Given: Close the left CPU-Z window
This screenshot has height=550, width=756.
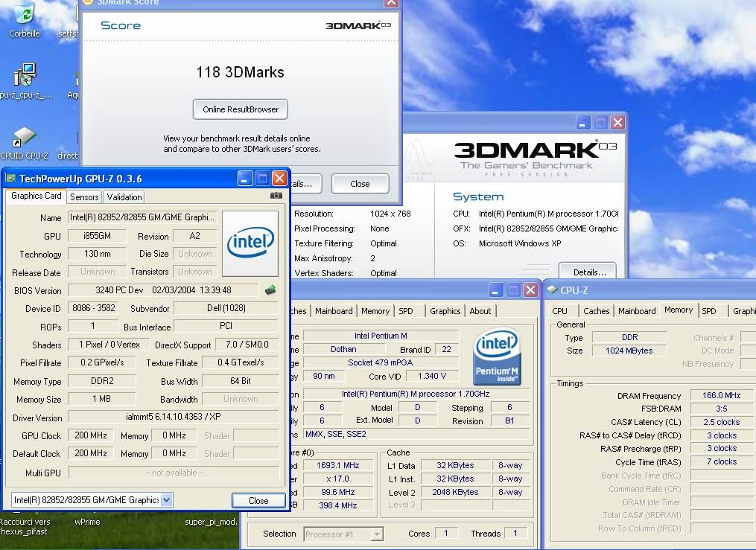Looking at the screenshot, I should [x=530, y=290].
